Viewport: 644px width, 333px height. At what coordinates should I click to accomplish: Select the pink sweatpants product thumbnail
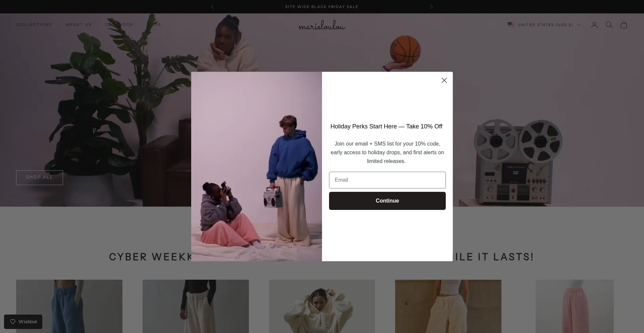click(x=575, y=306)
